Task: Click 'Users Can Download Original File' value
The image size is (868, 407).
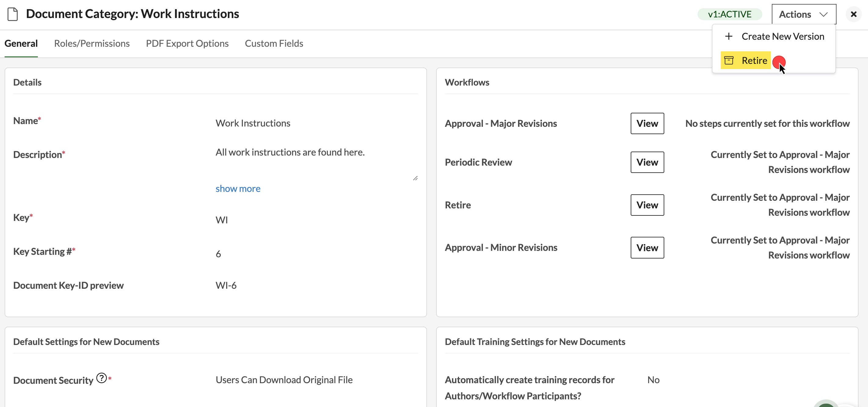Action: pos(284,380)
